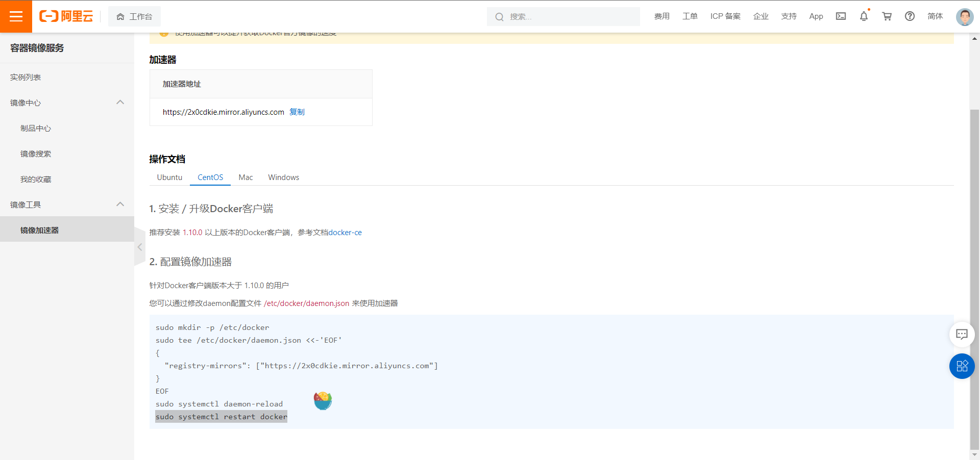The image size is (980, 460).
Task: Open the 费用 menu
Action: 661,16
